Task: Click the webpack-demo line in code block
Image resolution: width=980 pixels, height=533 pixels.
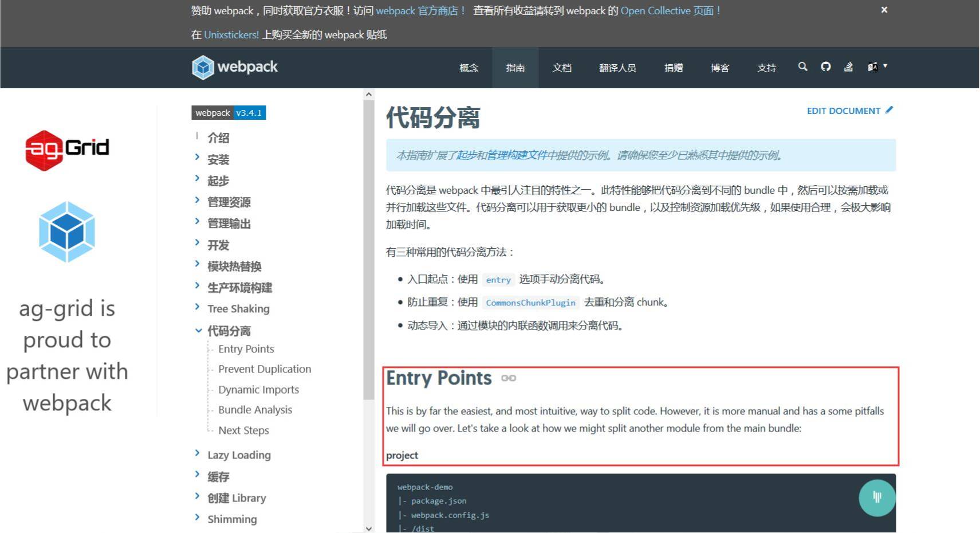Action: 425,487
